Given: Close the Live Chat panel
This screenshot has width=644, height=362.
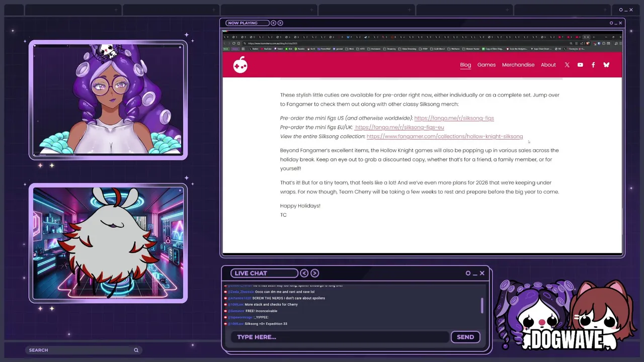Looking at the screenshot, I should tap(482, 273).
